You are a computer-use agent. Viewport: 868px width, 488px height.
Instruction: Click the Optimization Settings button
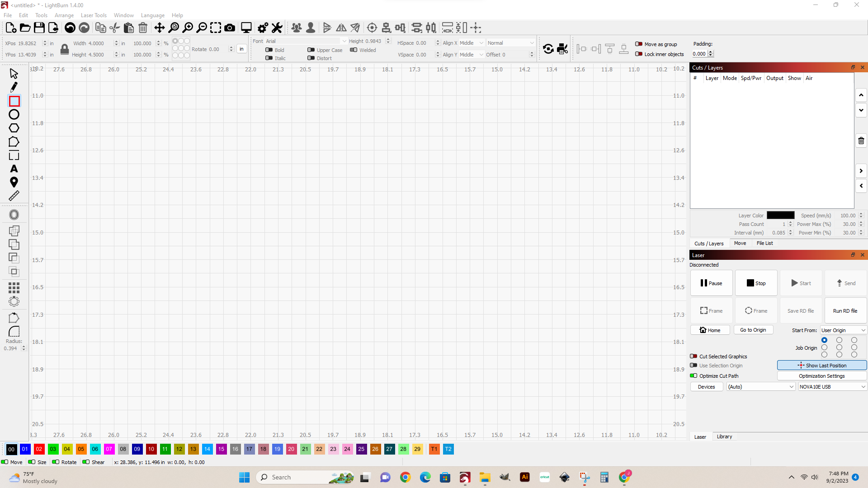point(821,376)
